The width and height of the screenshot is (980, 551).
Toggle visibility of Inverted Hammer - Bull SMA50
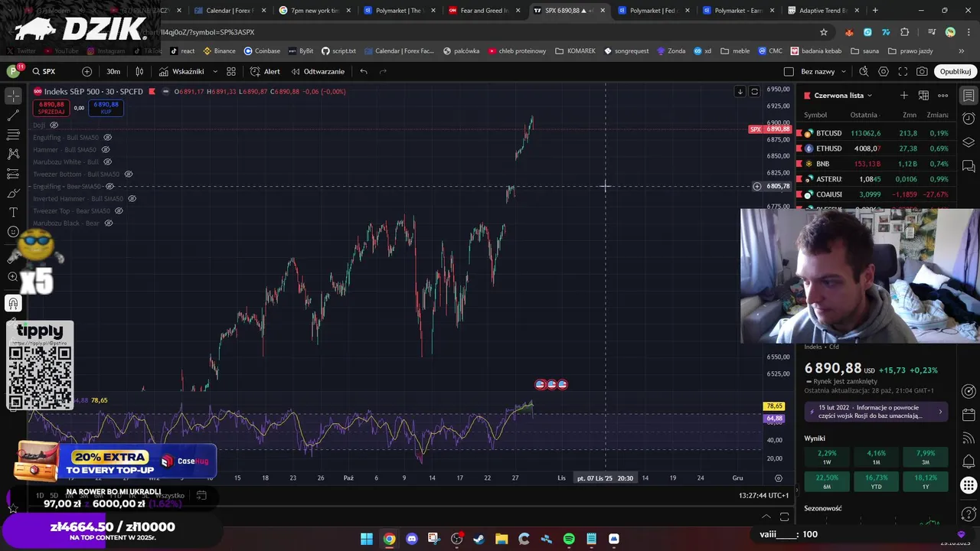click(132, 198)
